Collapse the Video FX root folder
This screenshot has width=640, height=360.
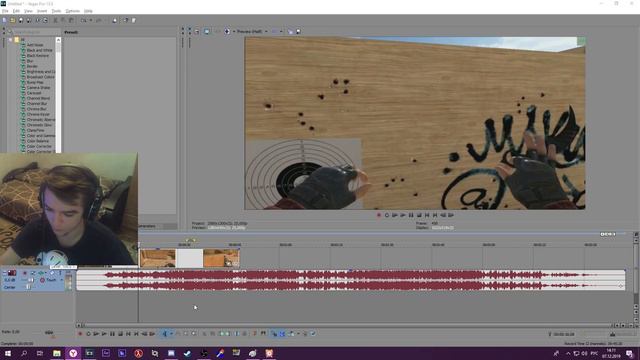[x=11, y=40]
